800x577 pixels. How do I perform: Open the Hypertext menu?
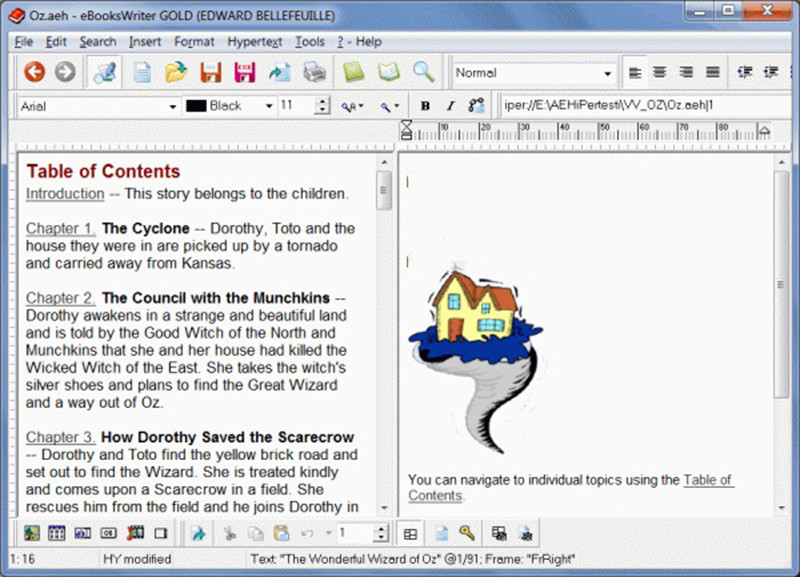coord(255,42)
